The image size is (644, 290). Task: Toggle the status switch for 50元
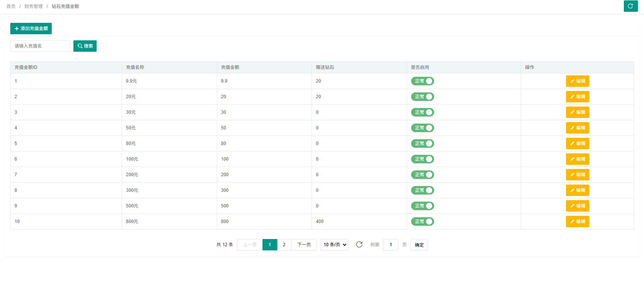(x=422, y=128)
